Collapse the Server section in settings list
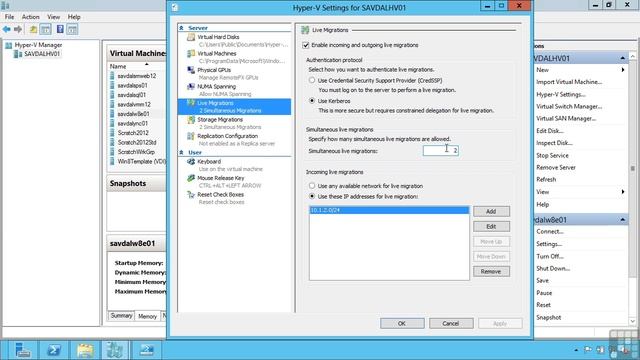Screen dimensions: 640x360 pos(181,28)
